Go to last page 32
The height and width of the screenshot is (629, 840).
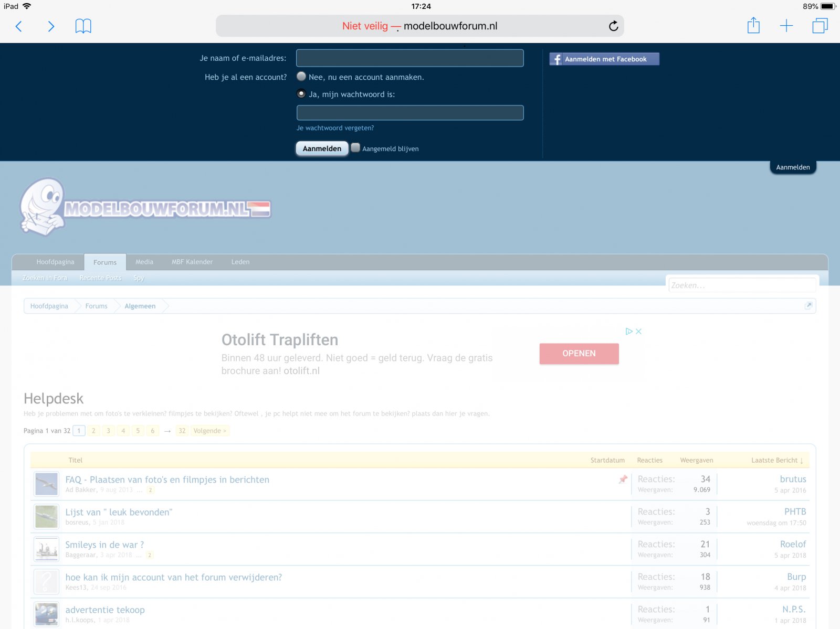click(182, 431)
